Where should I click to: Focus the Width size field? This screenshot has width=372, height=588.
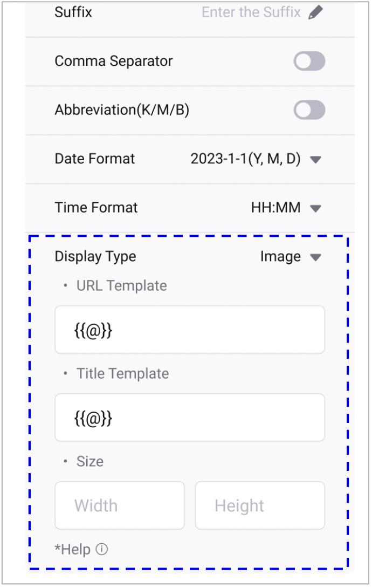tap(120, 506)
